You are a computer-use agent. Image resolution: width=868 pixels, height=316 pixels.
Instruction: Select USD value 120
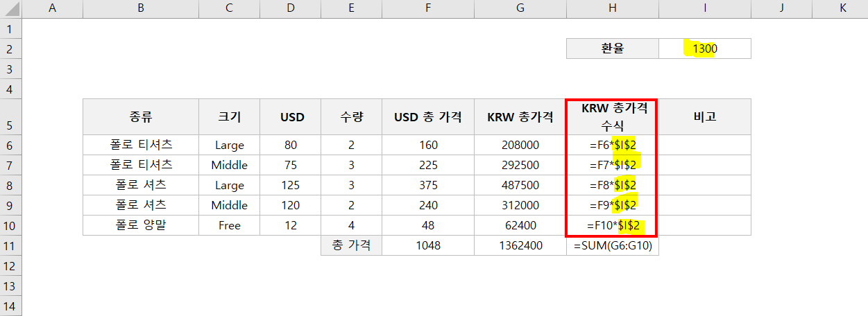[x=291, y=205]
